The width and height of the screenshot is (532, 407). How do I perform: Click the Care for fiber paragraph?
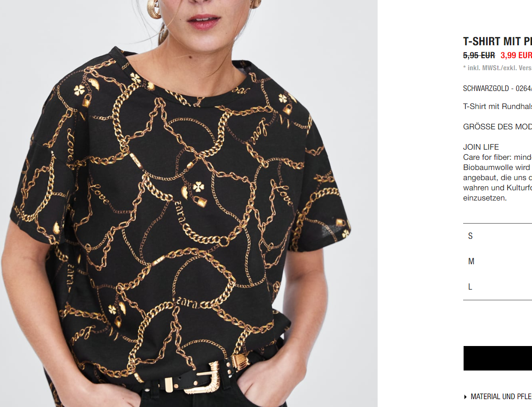[497, 178]
